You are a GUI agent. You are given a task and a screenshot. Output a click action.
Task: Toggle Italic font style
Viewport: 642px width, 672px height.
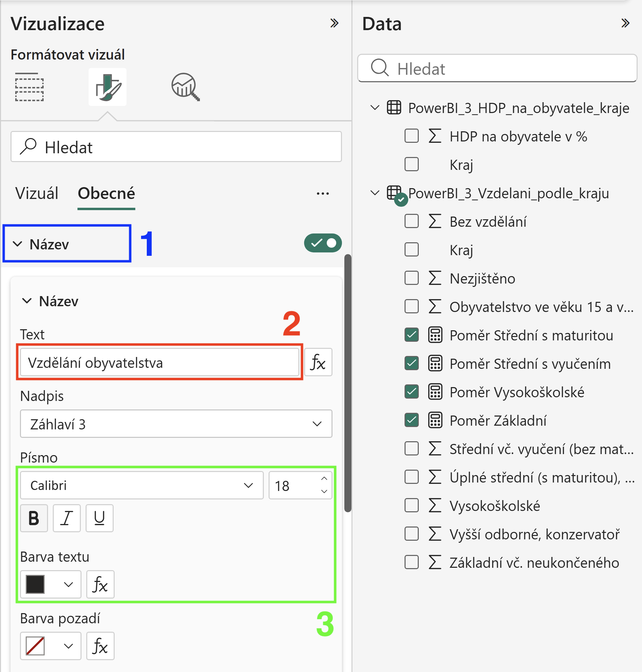click(67, 518)
